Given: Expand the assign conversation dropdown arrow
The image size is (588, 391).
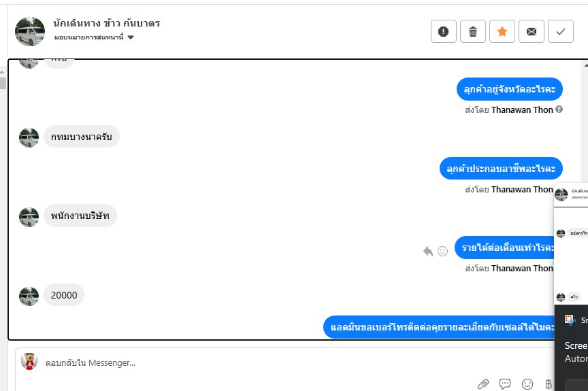Looking at the screenshot, I should (131, 37).
